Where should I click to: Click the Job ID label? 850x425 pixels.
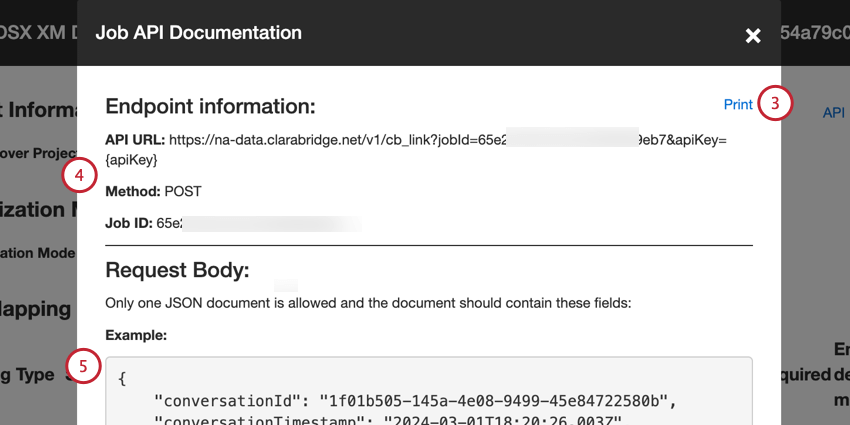point(129,223)
